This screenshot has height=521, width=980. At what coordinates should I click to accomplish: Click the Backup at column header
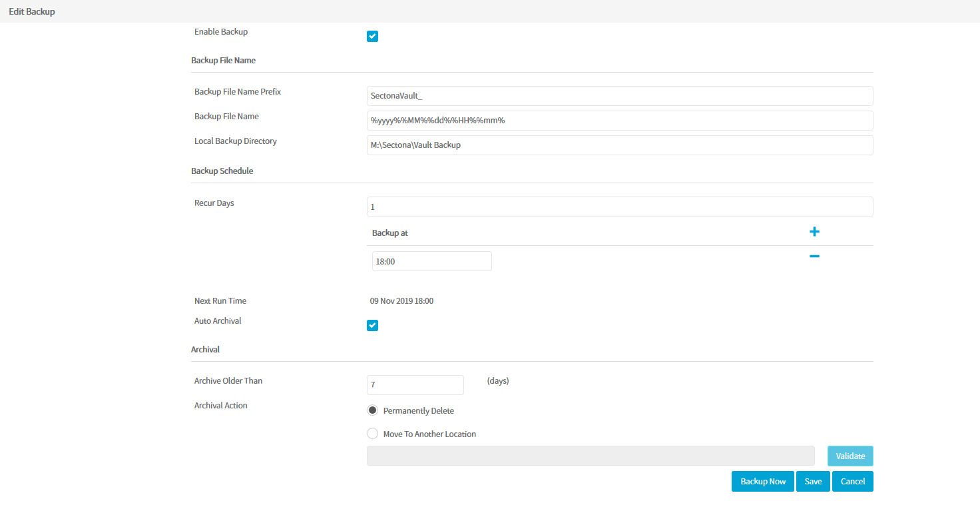click(x=390, y=233)
